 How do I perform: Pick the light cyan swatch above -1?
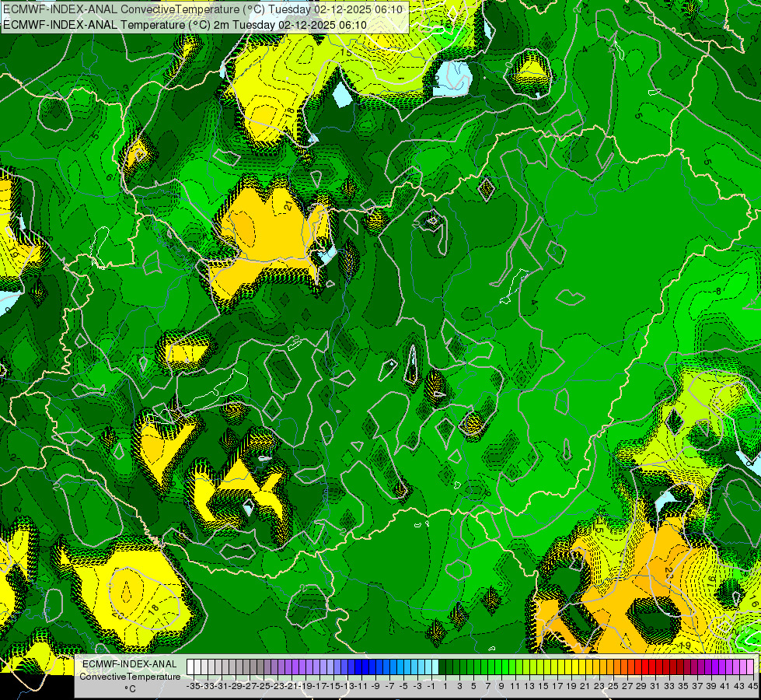click(x=435, y=667)
